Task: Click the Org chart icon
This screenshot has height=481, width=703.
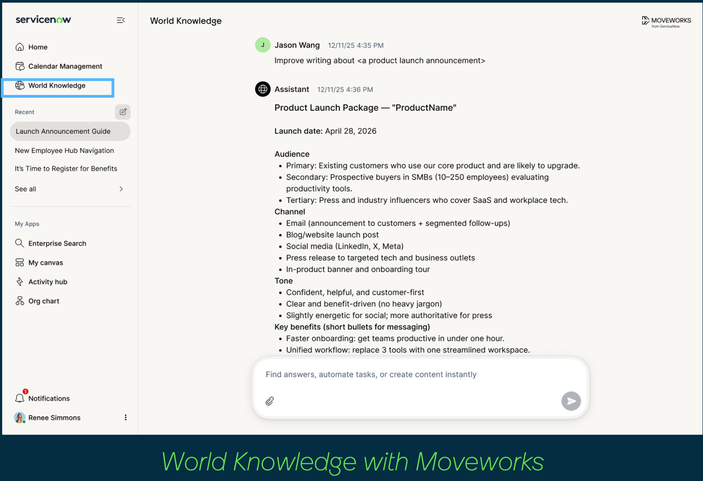Action: pos(19,301)
